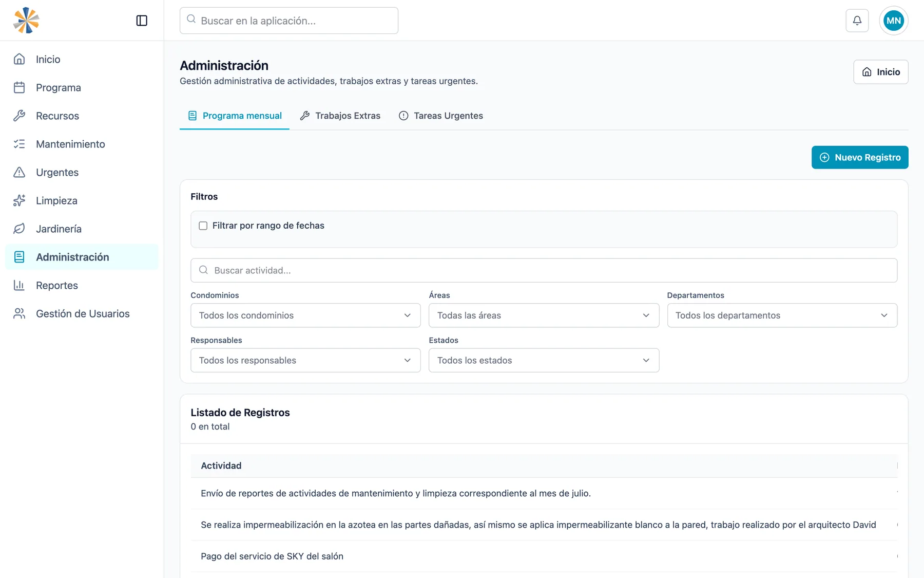This screenshot has width=924, height=578.
Task: Open the MN user avatar menu
Action: [x=894, y=21]
